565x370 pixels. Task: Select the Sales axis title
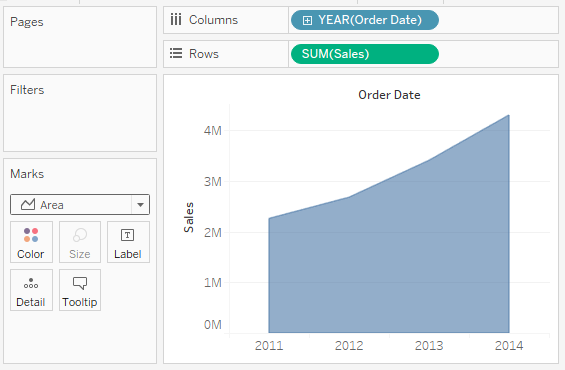point(188,217)
